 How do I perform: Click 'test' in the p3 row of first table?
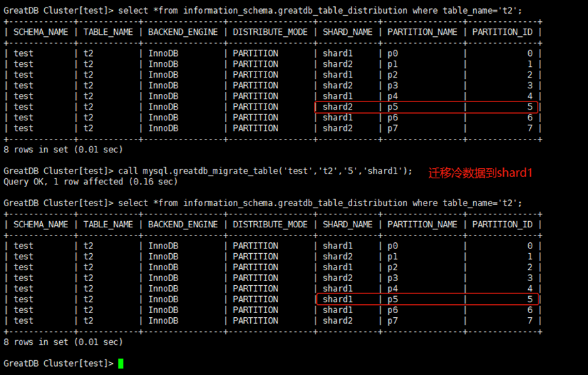(x=23, y=86)
